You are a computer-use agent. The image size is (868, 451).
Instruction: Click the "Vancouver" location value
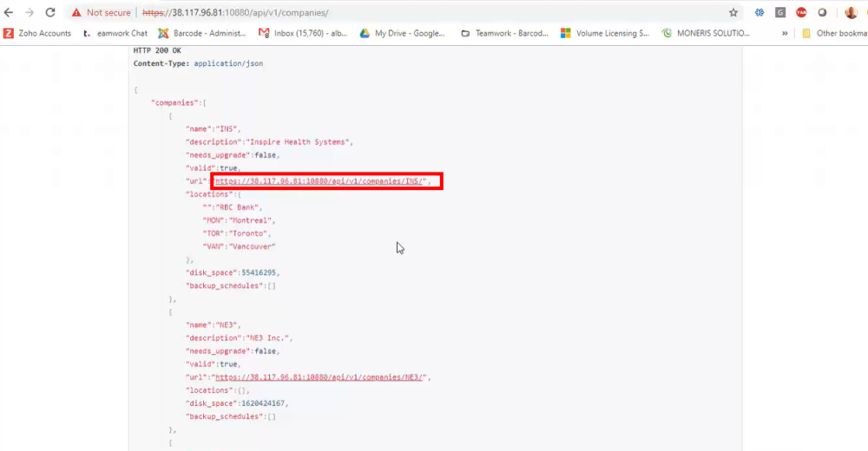pos(253,246)
